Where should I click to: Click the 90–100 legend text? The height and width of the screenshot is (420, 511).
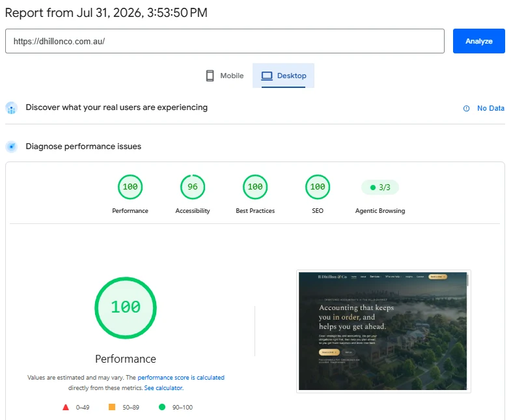182,407
